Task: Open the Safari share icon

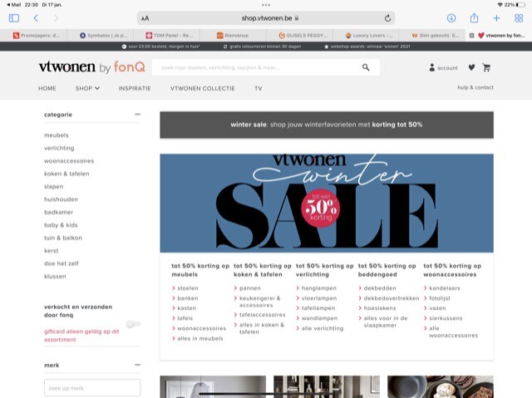Action: [x=475, y=18]
